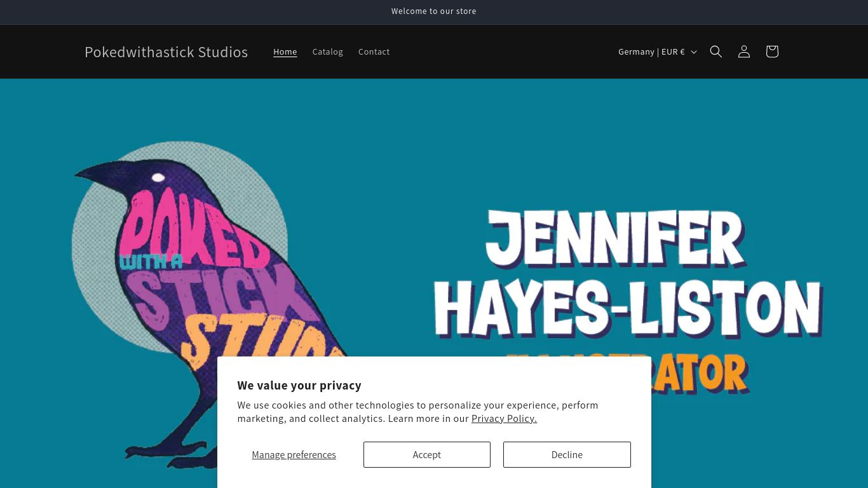Go to the Home menu item
This screenshot has width=868, height=488.
[285, 51]
